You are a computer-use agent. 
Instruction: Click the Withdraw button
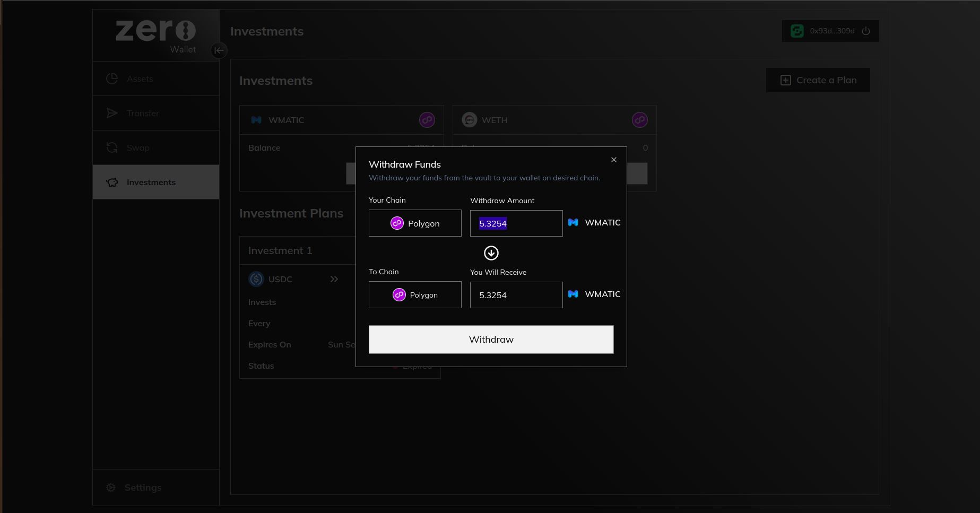[491, 340]
